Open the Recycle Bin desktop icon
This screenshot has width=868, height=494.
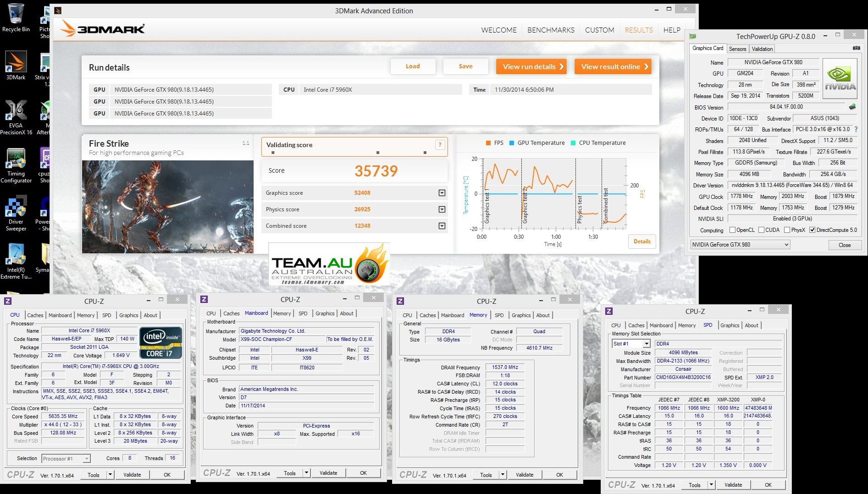click(x=16, y=18)
